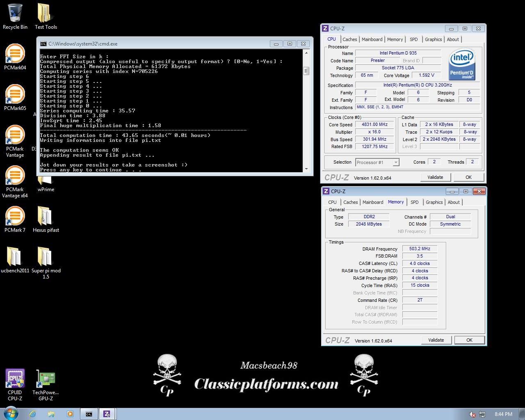Screen dimensions: 525x420
Task: Click the memory Type DDR2 field
Action: pyautogui.click(x=369, y=217)
